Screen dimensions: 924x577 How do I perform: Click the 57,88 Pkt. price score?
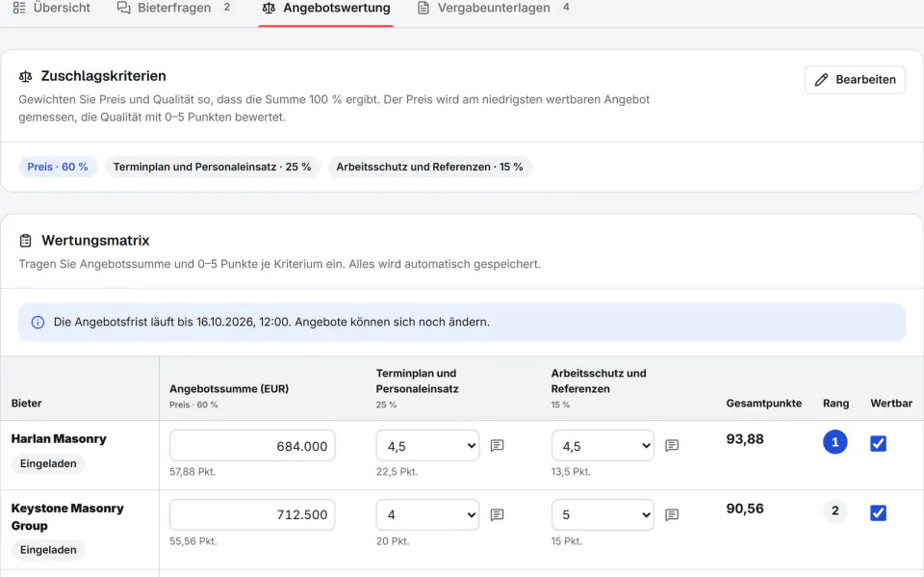(x=192, y=472)
